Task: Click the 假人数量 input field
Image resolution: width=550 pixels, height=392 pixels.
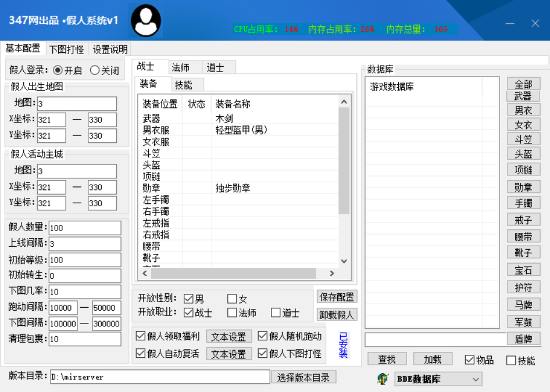Action: pyautogui.click(x=85, y=228)
